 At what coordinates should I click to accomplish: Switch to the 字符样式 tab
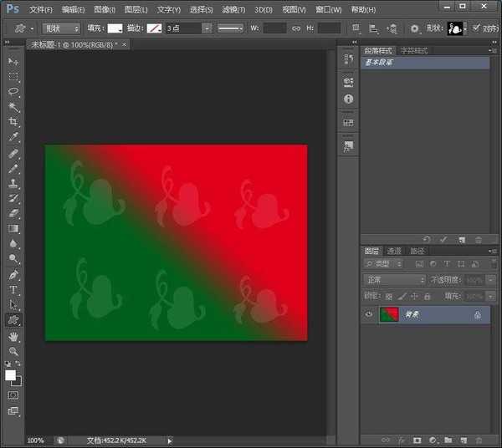click(413, 51)
